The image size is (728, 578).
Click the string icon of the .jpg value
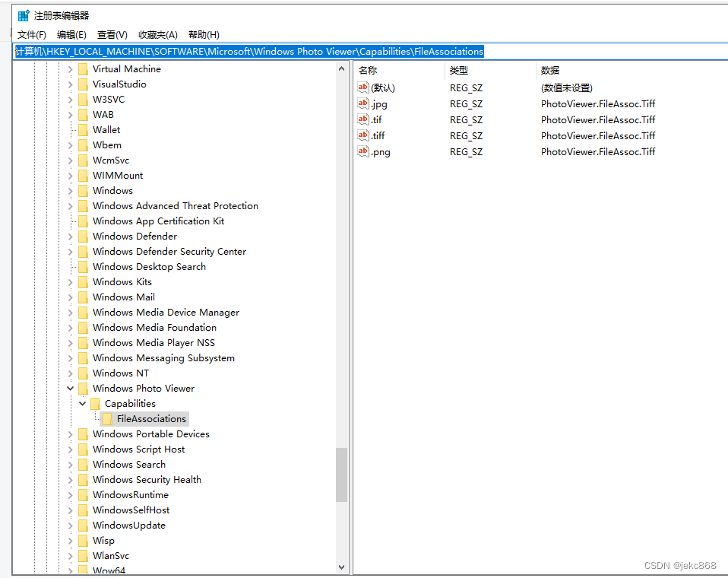(x=363, y=103)
